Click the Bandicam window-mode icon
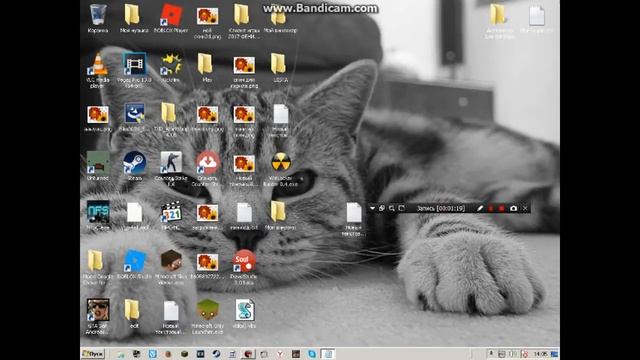The height and width of the screenshot is (360, 640). click(382, 208)
